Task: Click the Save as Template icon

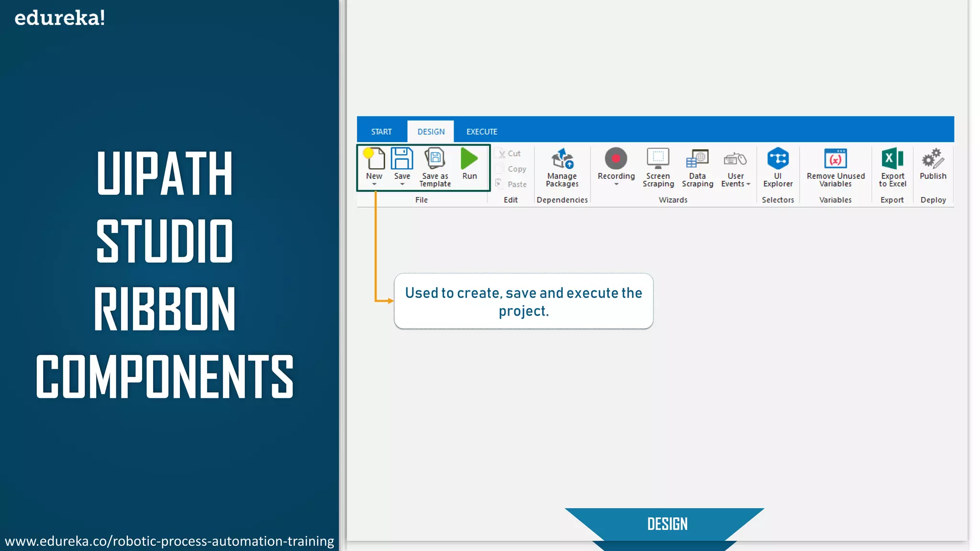Action: (435, 159)
